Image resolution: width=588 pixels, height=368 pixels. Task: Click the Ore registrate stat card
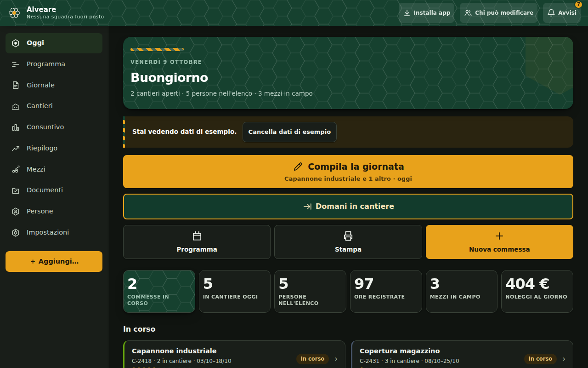click(x=386, y=291)
